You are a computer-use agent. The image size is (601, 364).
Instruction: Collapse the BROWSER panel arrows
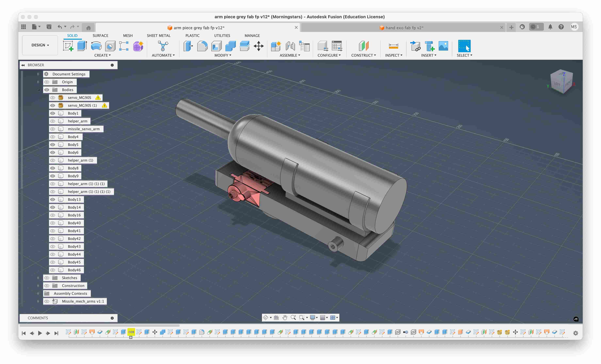pyautogui.click(x=23, y=65)
